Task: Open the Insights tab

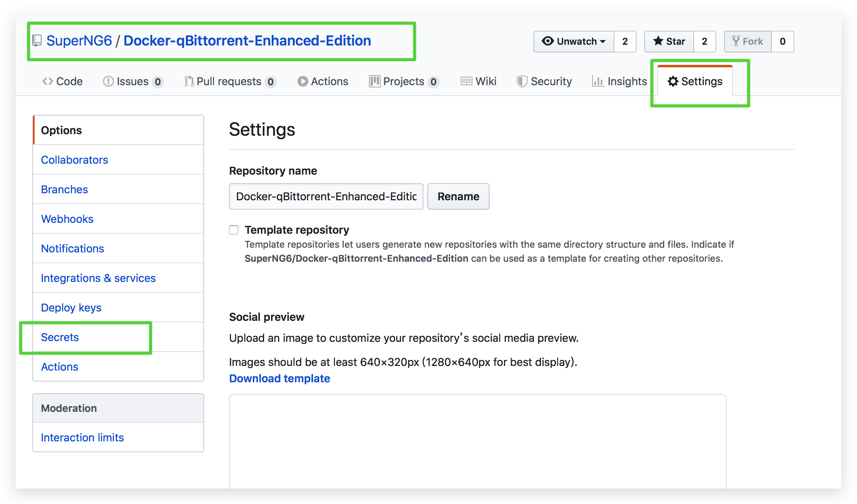Action: pyautogui.click(x=619, y=81)
